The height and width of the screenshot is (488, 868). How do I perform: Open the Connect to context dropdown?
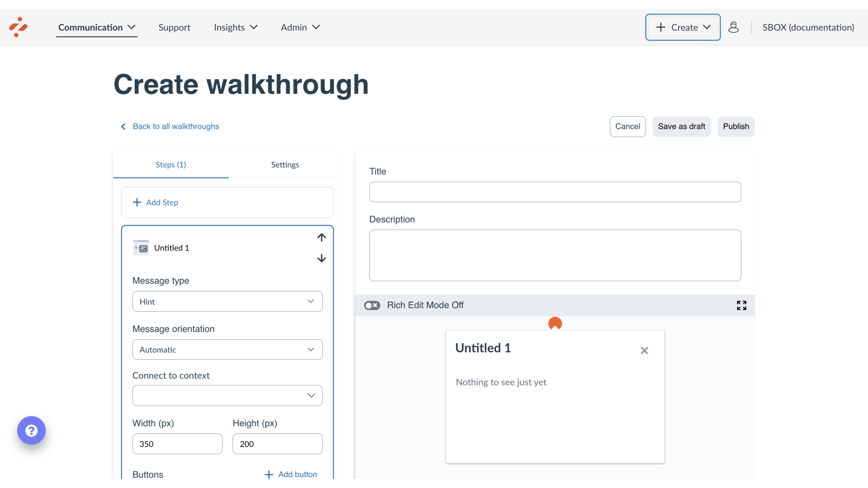coord(227,395)
